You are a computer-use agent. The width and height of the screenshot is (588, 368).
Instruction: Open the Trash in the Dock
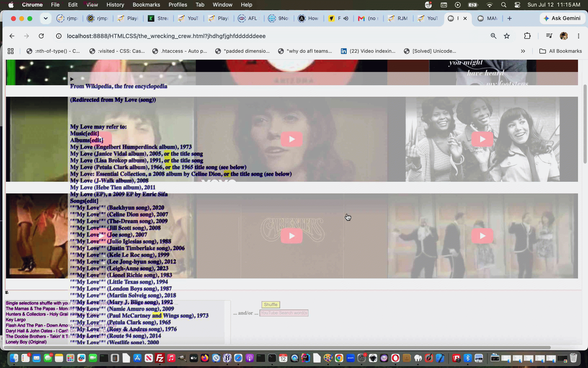pyautogui.click(x=574, y=358)
